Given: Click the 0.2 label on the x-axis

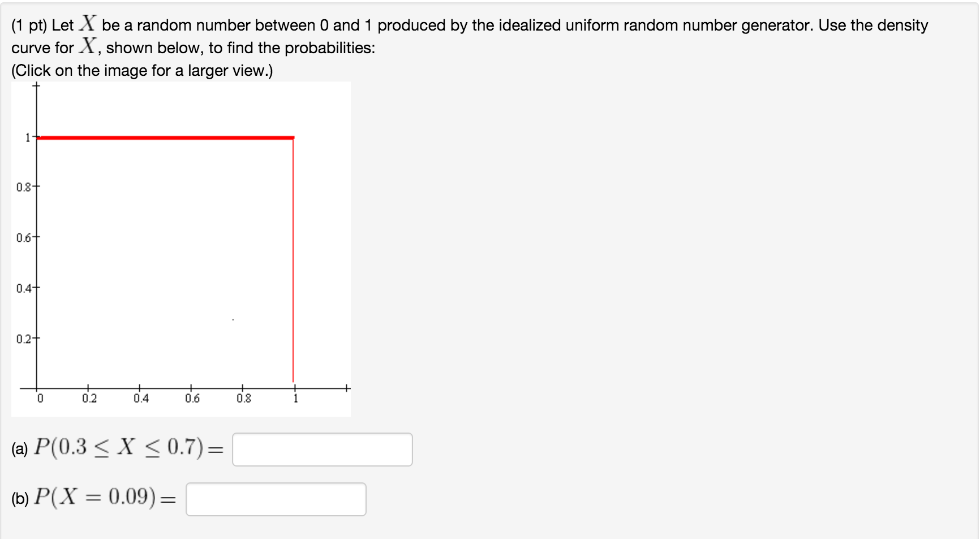Looking at the screenshot, I should 89,398.
